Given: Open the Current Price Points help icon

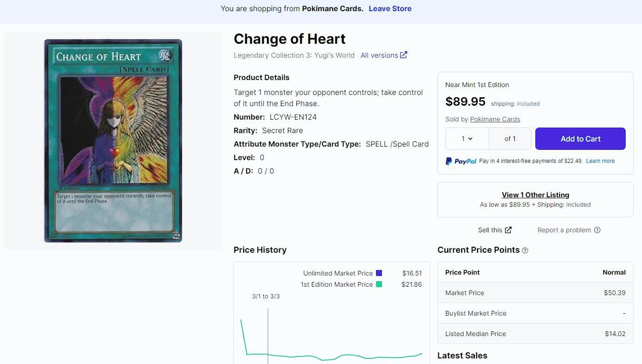Looking at the screenshot, I should (x=525, y=250).
